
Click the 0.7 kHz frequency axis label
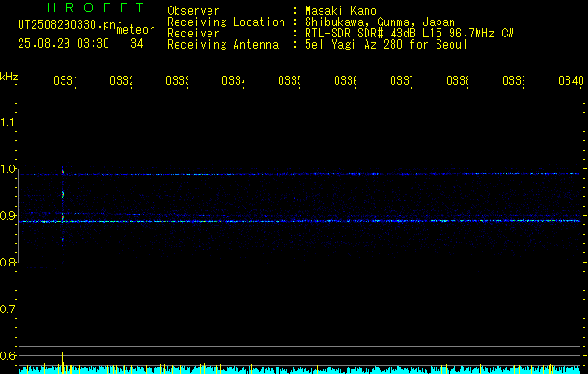point(8,309)
